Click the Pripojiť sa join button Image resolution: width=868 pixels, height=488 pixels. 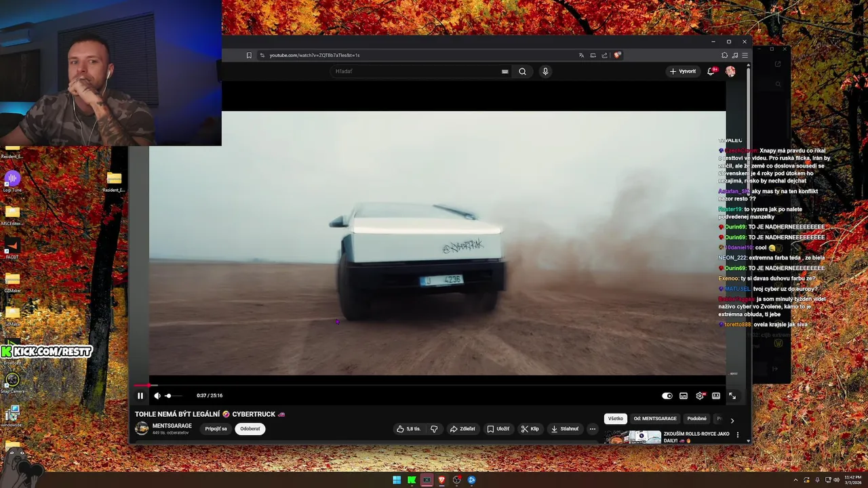[216, 429]
